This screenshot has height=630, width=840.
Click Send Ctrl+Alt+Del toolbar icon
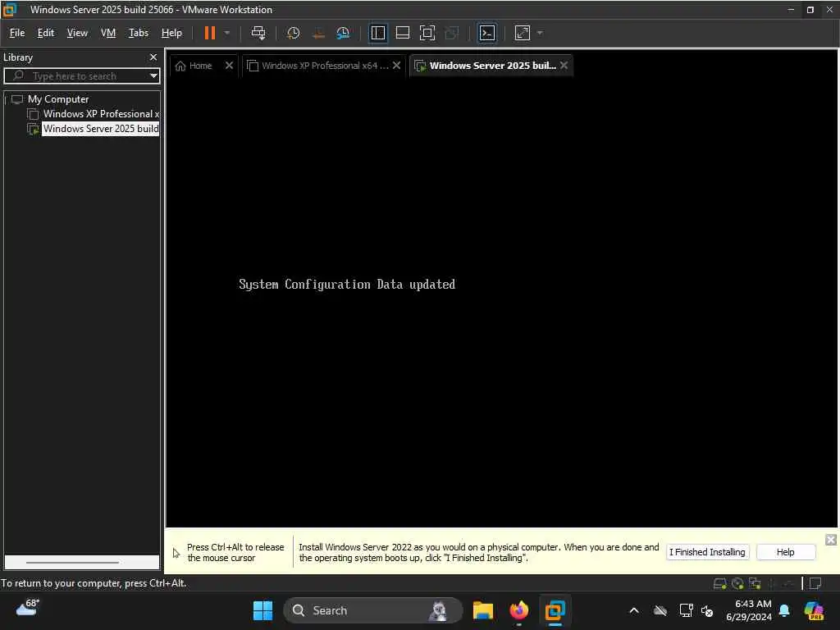pyautogui.click(x=258, y=33)
